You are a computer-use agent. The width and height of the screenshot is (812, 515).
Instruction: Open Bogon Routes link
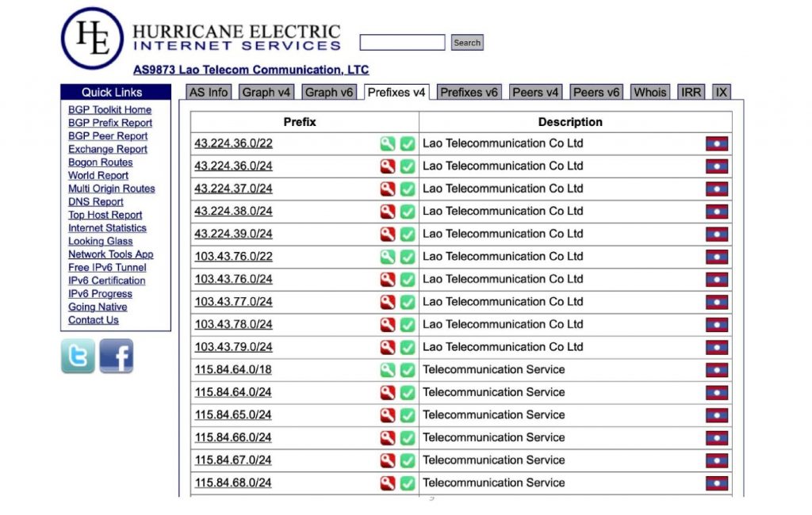point(101,162)
